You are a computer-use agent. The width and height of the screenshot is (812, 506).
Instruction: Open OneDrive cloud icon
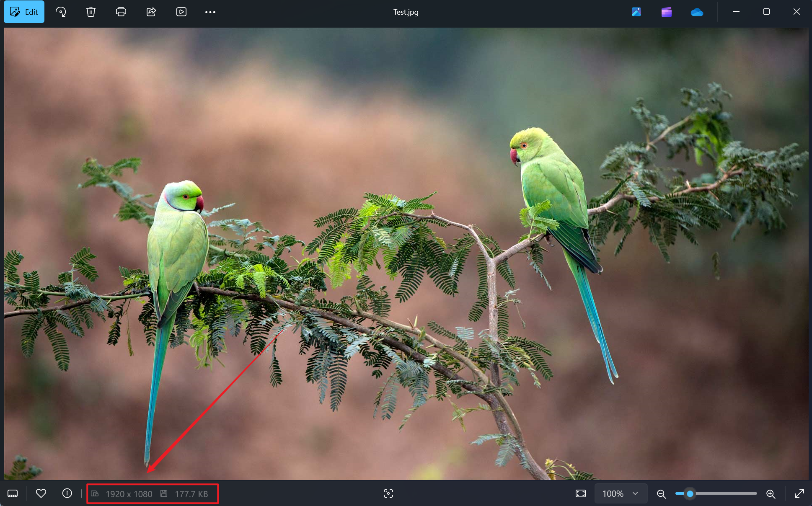pos(697,12)
